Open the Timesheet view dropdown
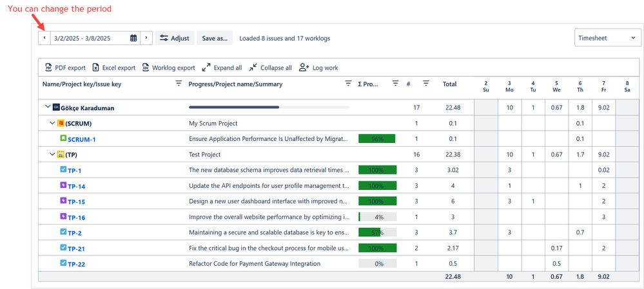Viewport: 644px width, 289px height. (x=607, y=38)
